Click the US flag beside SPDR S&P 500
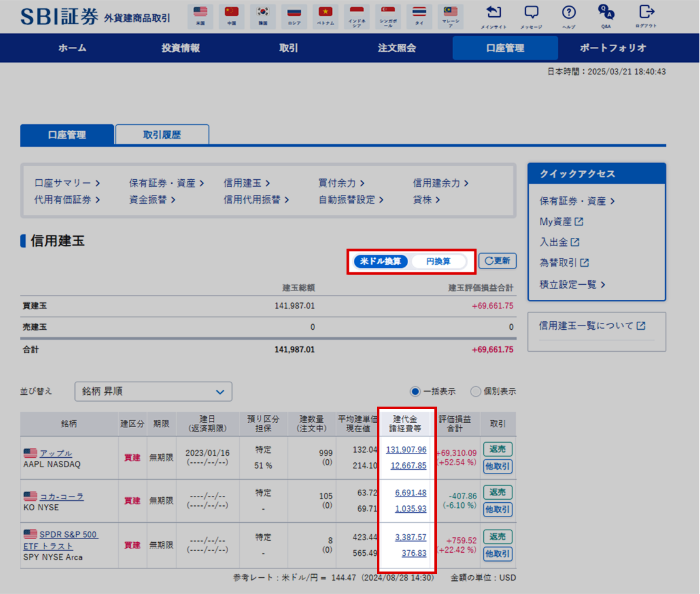Image resolution: width=700 pixels, height=594 pixels. [x=31, y=534]
